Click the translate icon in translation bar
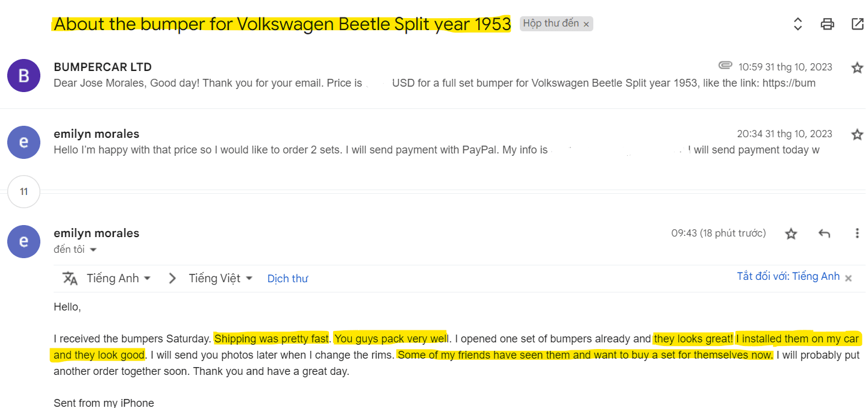The height and width of the screenshot is (408, 868). pos(70,278)
